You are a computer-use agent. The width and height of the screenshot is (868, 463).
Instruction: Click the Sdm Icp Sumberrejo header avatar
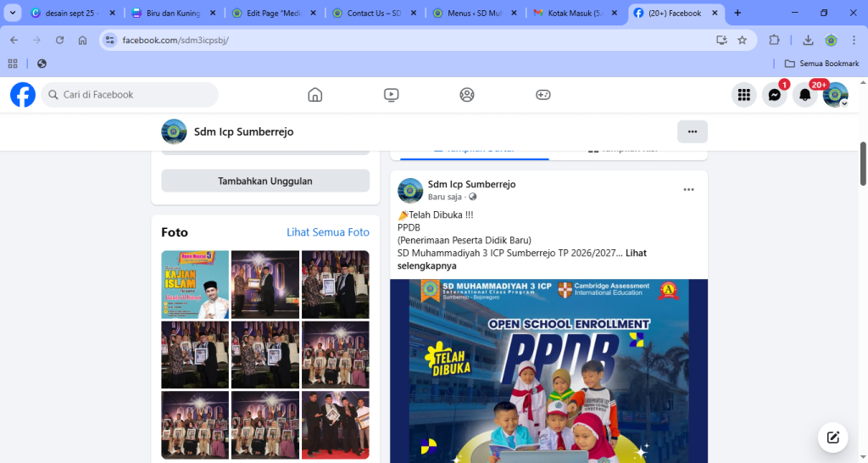click(x=174, y=131)
